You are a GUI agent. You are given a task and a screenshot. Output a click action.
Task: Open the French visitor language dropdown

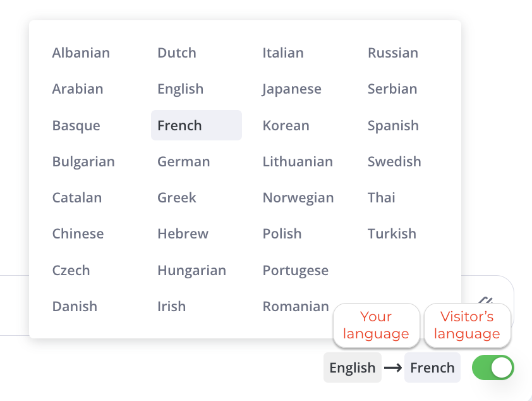click(x=432, y=368)
